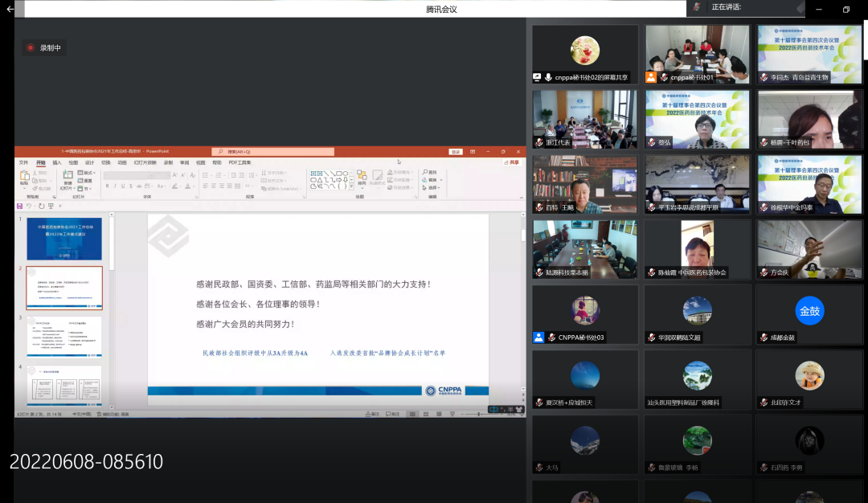Toggle Strikethrough formatting button
This screenshot has height=503, width=868.
(x=139, y=186)
